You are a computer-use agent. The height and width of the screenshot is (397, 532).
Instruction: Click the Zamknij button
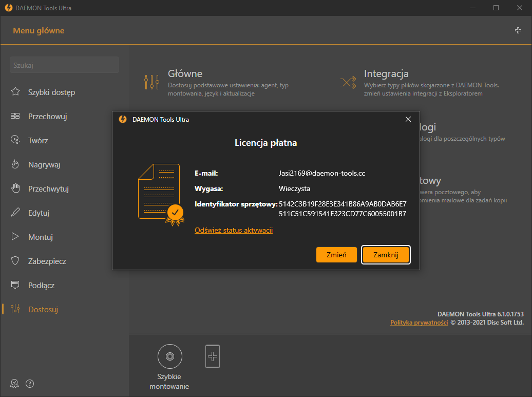pos(386,255)
